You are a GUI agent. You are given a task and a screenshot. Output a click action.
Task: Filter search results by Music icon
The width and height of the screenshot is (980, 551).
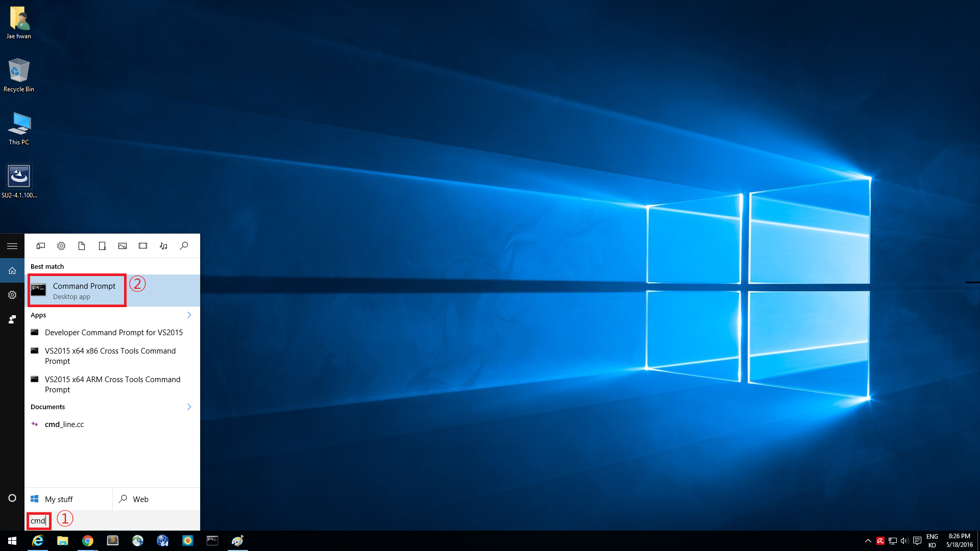[163, 246]
